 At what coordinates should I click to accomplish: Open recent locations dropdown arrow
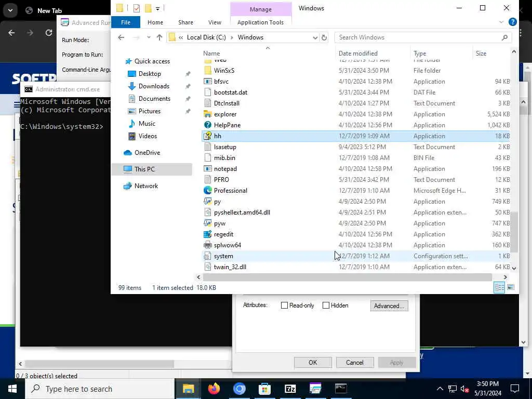[149, 37]
